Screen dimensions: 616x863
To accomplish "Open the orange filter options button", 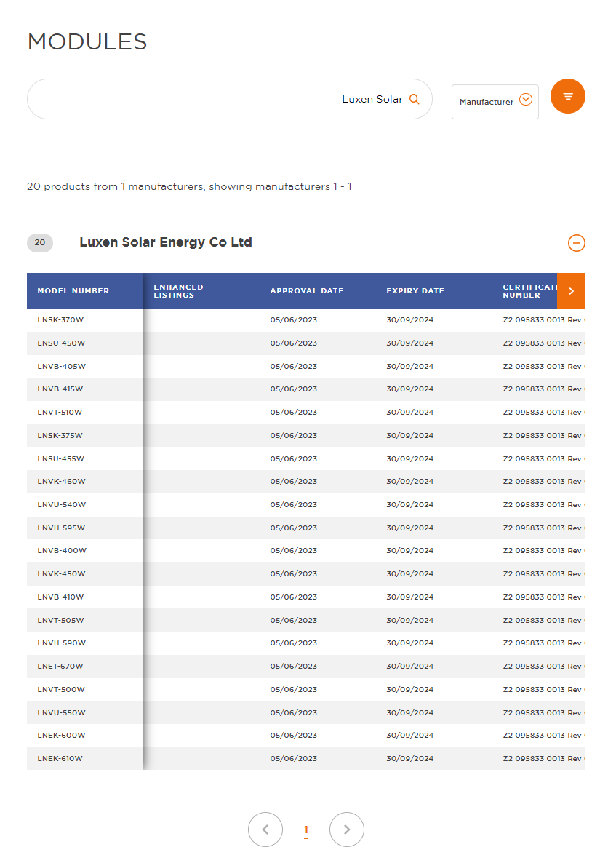I will (x=567, y=96).
